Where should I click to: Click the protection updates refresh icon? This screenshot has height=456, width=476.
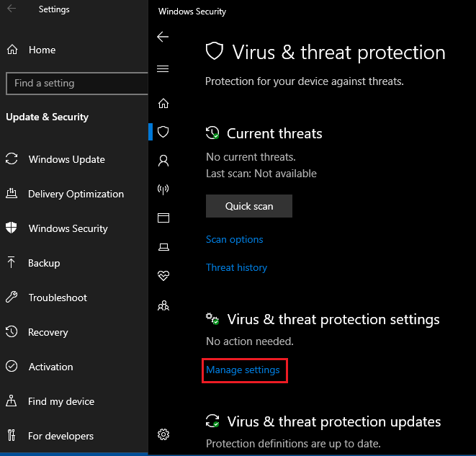212,421
